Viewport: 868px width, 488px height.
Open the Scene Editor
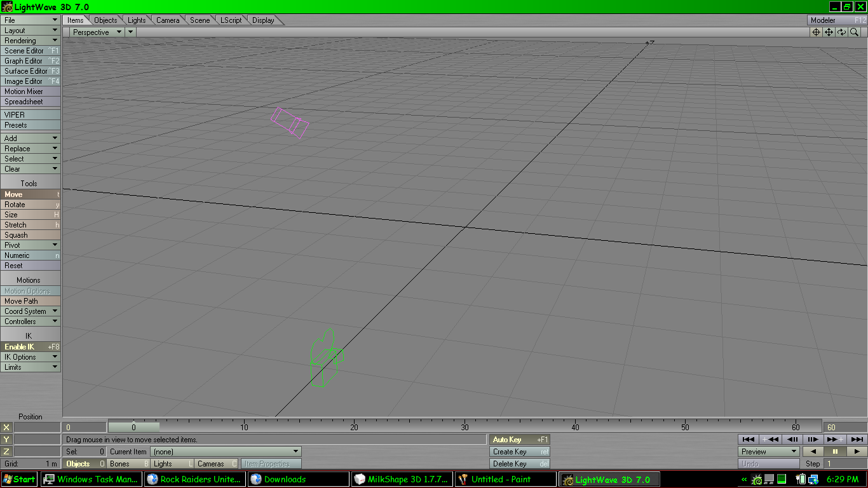coord(31,51)
